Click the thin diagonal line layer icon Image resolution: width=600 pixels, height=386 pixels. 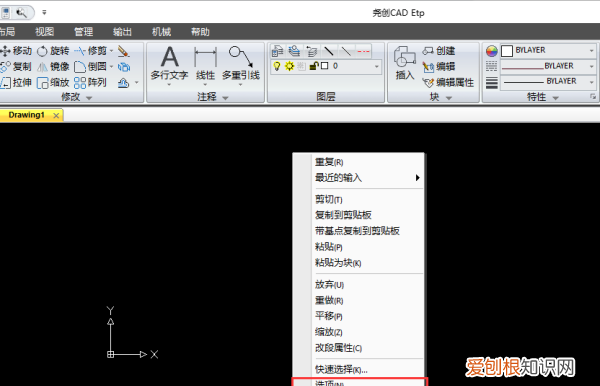pyautogui.click(x=346, y=50)
